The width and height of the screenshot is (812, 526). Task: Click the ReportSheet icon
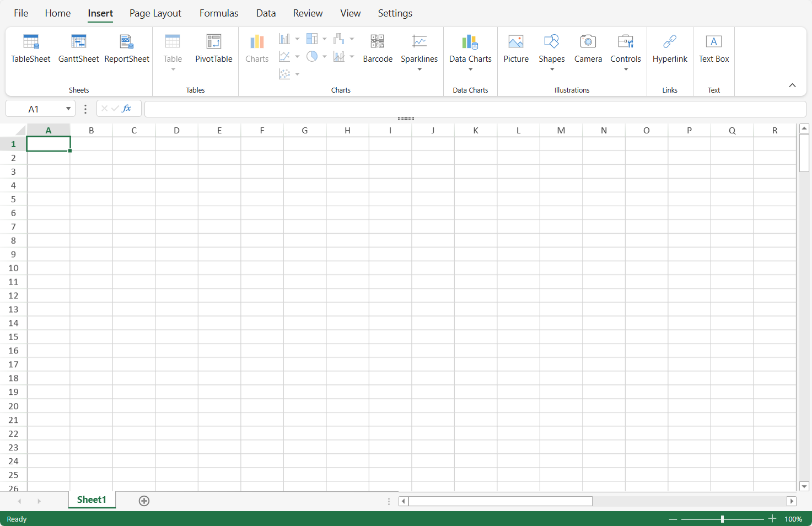coord(127,42)
